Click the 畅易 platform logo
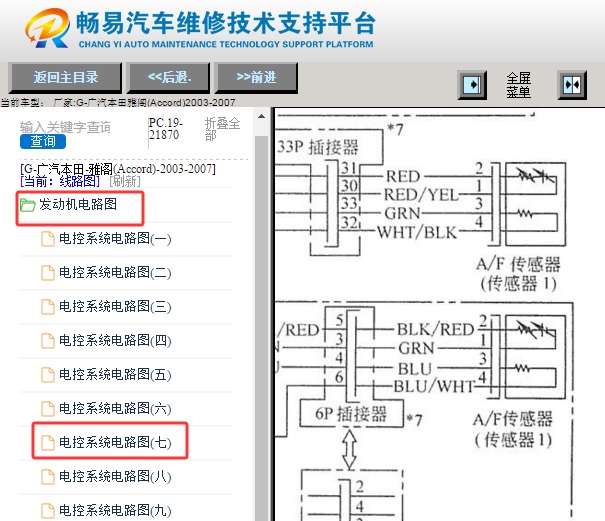This screenshot has width=605, height=521. pyautogui.click(x=47, y=28)
